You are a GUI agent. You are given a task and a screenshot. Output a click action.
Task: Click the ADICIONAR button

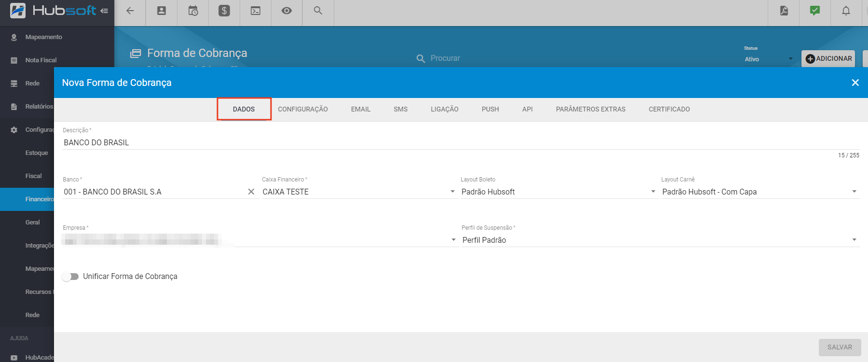828,58
